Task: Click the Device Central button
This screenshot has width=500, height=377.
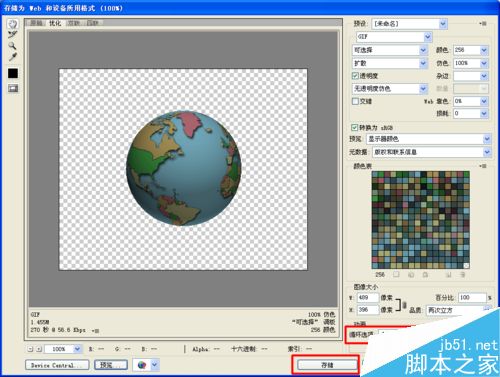Action: (x=57, y=365)
